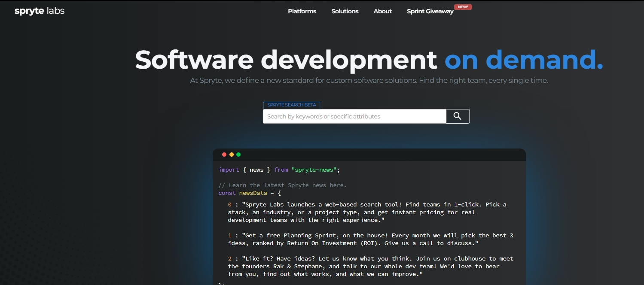
Task: Click the import spryte-news code line
Action: (279, 170)
